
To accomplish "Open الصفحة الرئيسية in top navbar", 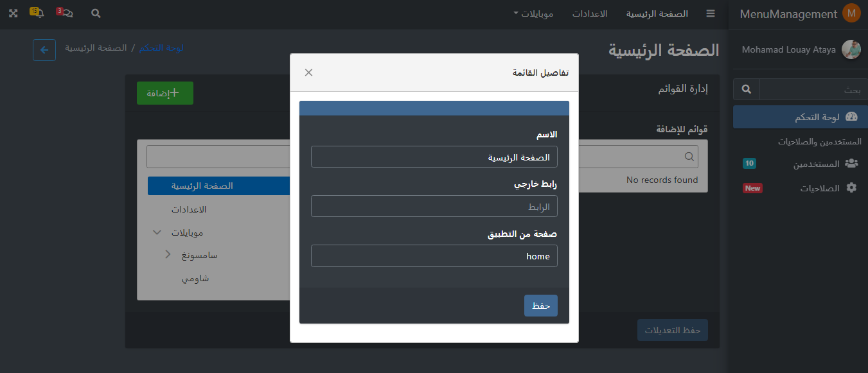I will pos(657,13).
